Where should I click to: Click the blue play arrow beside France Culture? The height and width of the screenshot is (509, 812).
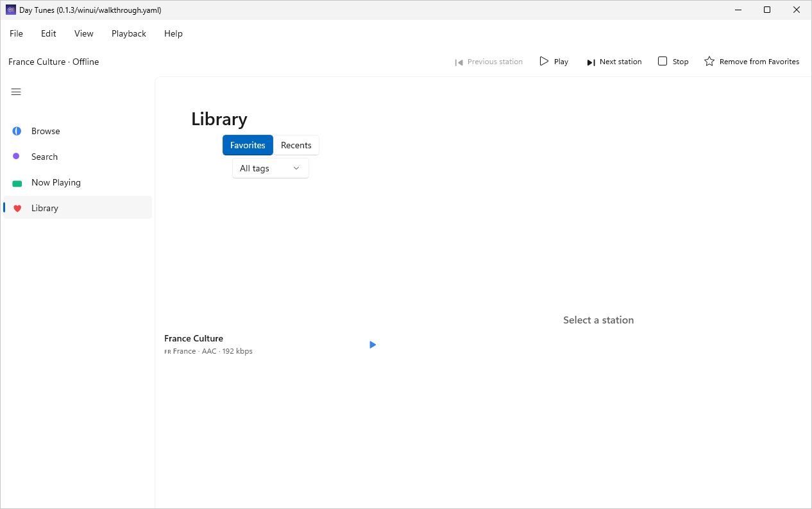(x=373, y=345)
